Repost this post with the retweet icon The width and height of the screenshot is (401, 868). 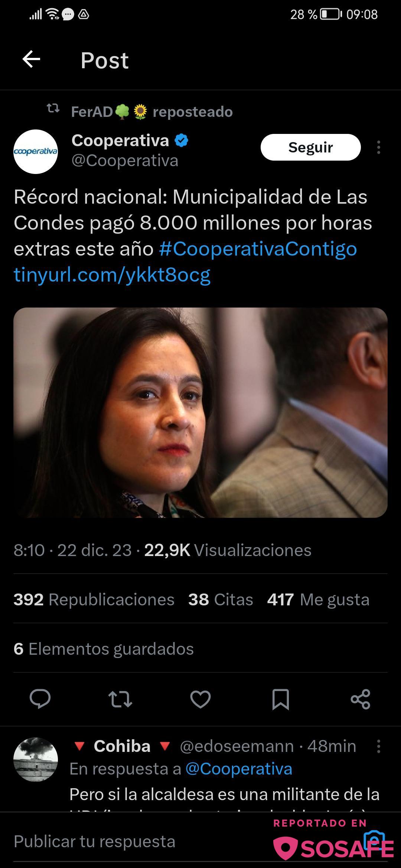point(120,699)
